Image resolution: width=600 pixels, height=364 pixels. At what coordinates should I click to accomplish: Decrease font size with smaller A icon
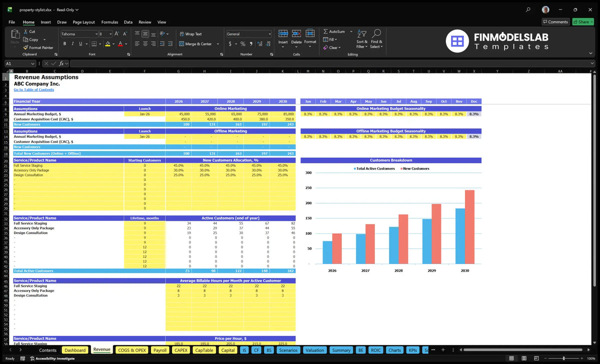(124, 34)
